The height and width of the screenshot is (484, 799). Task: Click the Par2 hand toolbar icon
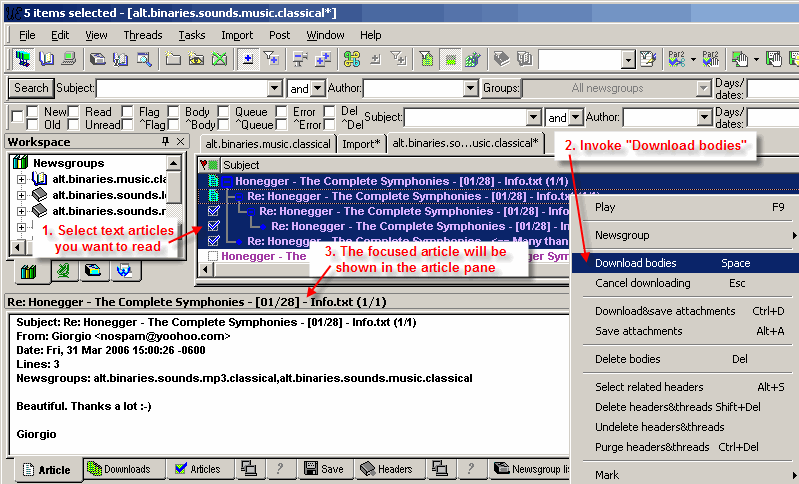click(710, 59)
